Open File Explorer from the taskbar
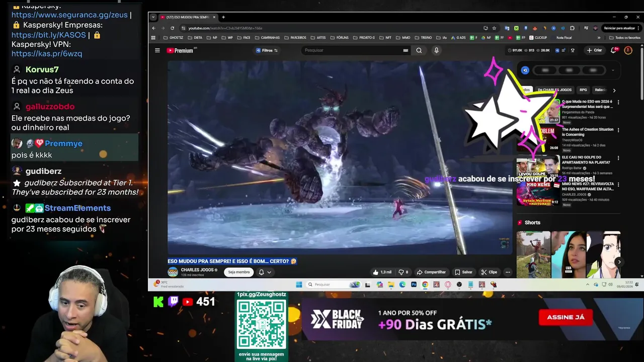This screenshot has width=644, height=362. pyautogui.click(x=391, y=285)
